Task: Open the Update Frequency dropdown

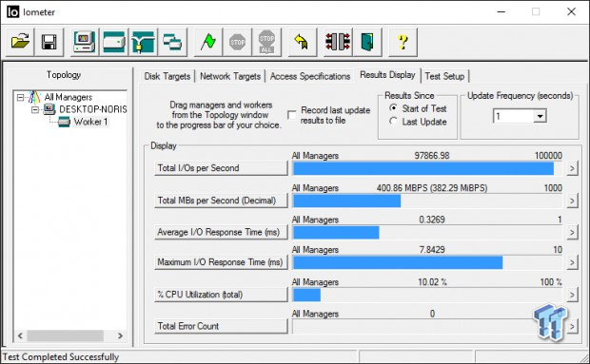Action: tap(540, 116)
